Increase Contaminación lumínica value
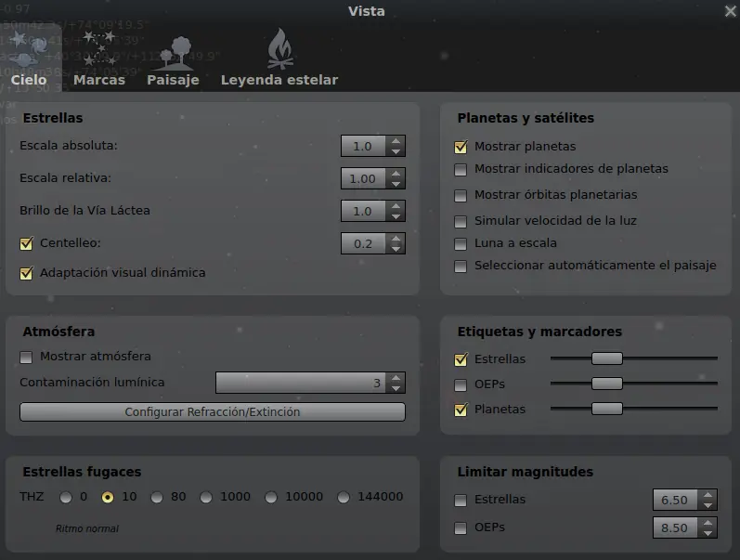Screen dimensions: 740x560 (396, 378)
